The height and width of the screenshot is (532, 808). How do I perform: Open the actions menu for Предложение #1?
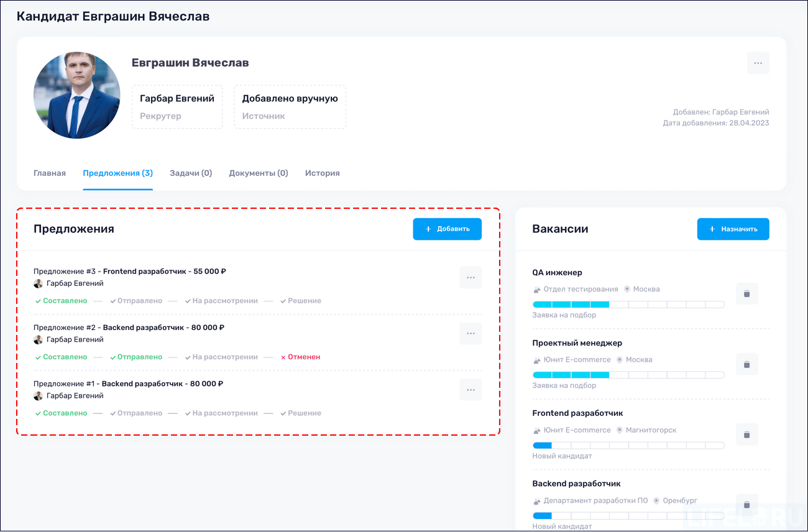471,390
